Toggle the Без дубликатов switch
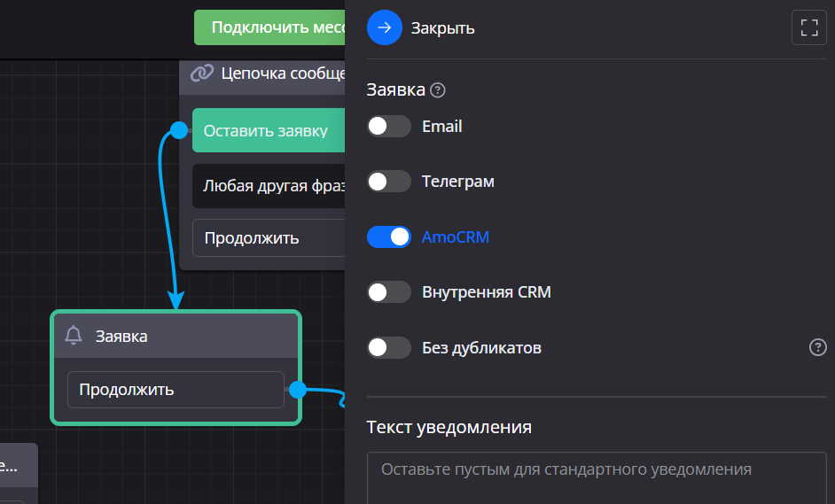The image size is (835, 504). tap(389, 347)
